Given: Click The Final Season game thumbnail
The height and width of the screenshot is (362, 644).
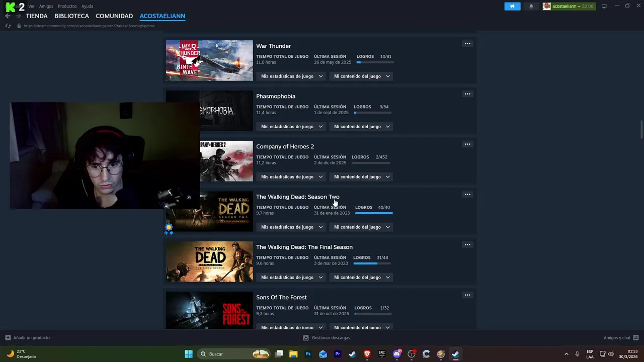Looking at the screenshot, I should (209, 261).
